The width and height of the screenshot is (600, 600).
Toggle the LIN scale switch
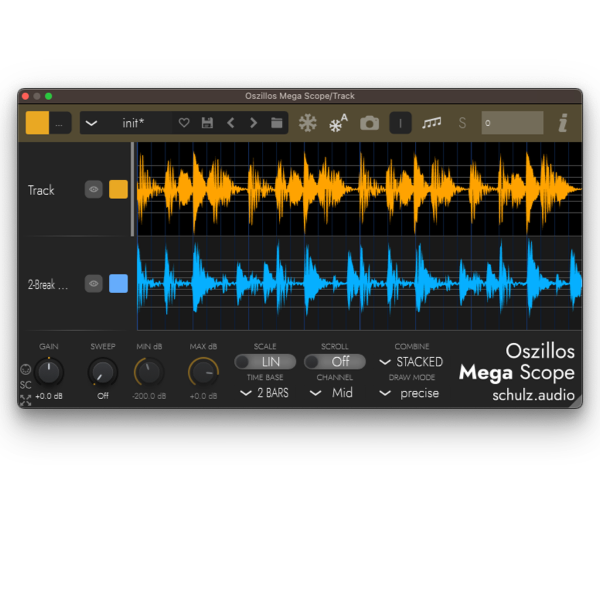point(265,362)
